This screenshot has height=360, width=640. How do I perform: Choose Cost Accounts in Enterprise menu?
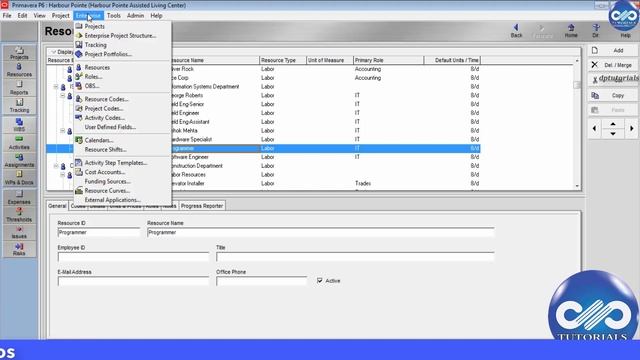click(105, 172)
